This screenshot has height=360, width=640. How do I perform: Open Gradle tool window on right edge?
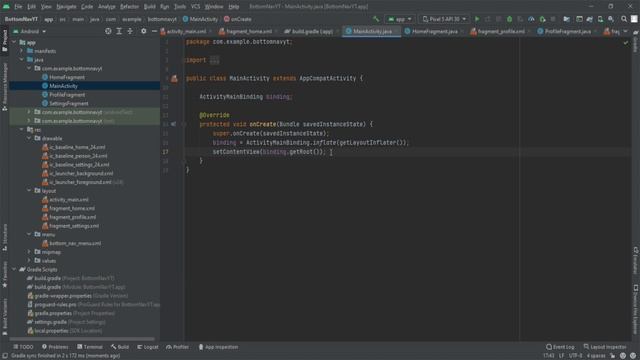coord(636,42)
